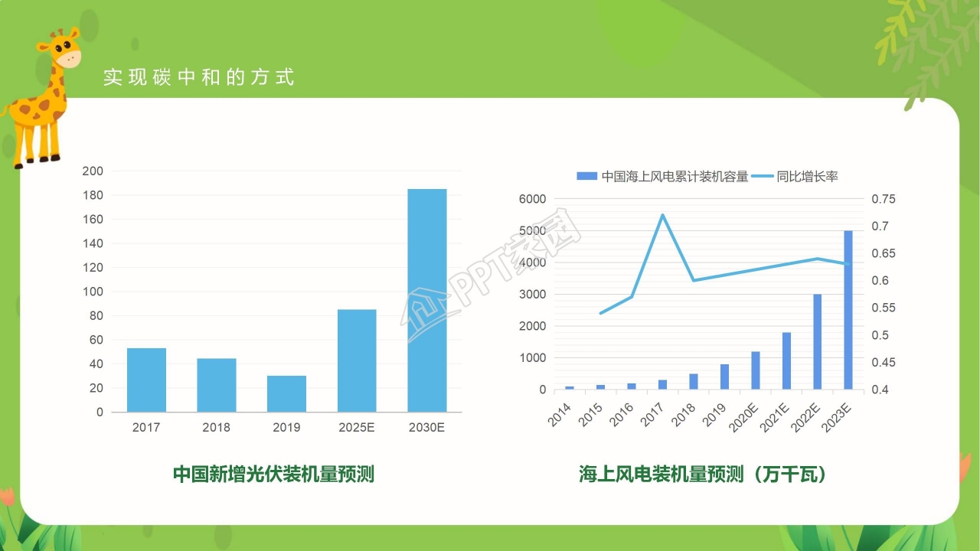
Task: Click the peak point of the growth rate line
Action: pyautogui.click(x=664, y=216)
